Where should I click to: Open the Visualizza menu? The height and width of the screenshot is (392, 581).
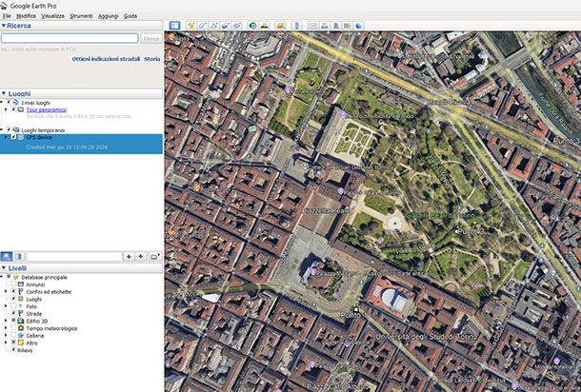click(x=52, y=16)
